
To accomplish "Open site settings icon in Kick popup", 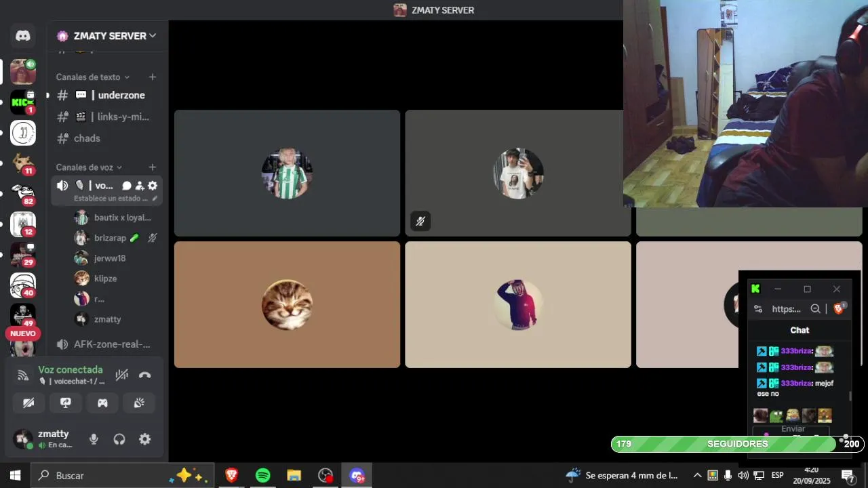I will [x=758, y=309].
